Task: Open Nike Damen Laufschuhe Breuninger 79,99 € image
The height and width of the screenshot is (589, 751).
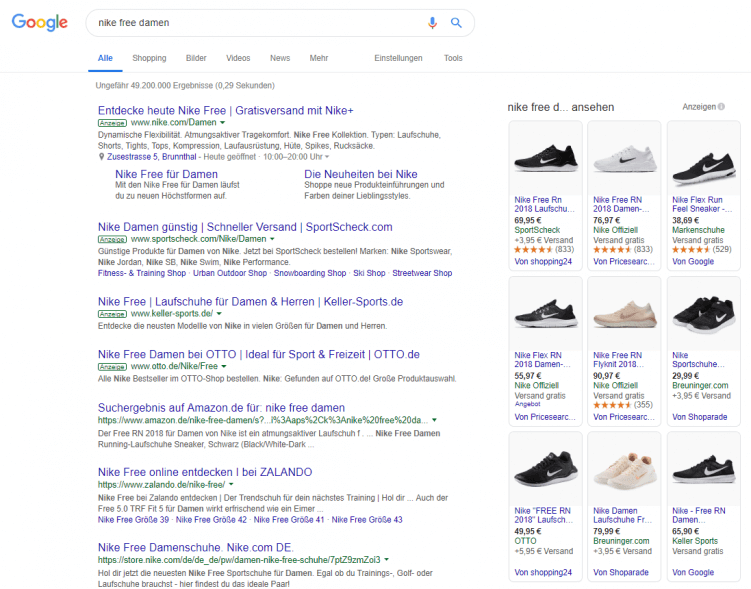Action: [624, 469]
